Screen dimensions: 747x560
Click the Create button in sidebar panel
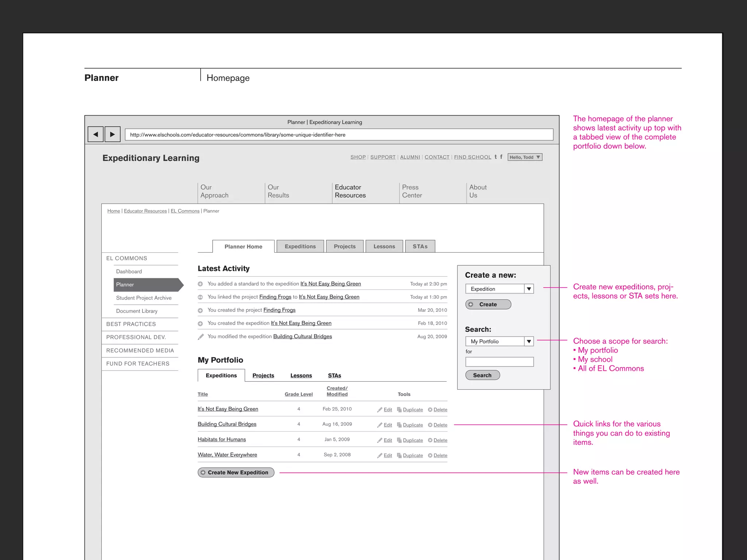click(x=488, y=304)
